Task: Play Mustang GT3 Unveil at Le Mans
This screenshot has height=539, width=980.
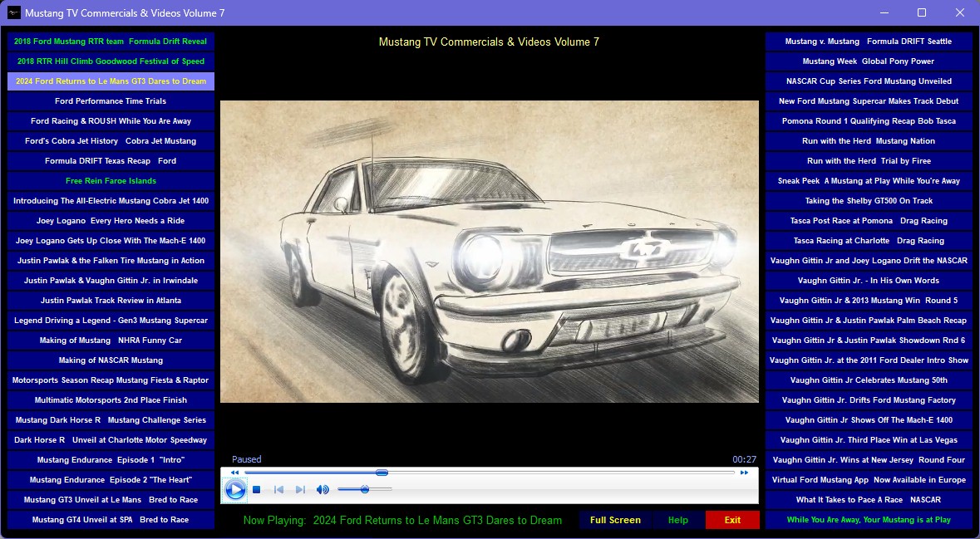Action: click(x=111, y=500)
